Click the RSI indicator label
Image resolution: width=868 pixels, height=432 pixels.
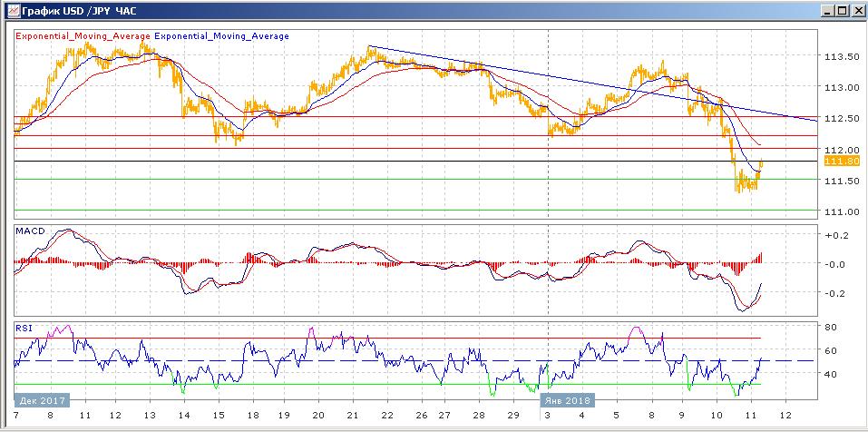[x=24, y=328]
